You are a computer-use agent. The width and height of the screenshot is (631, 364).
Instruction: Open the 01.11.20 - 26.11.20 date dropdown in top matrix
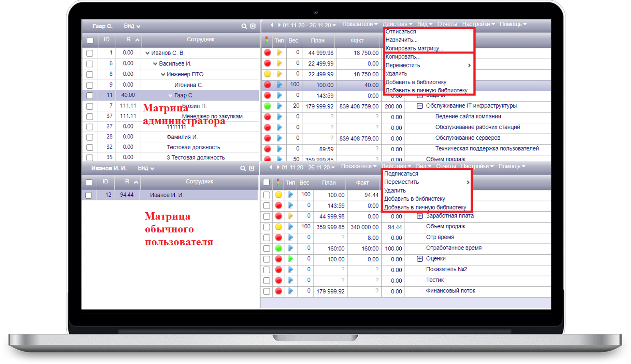309,25
